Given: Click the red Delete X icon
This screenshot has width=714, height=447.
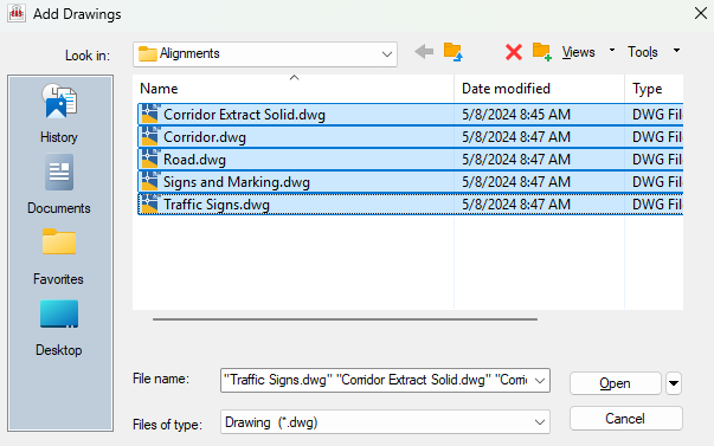Looking at the screenshot, I should 514,52.
